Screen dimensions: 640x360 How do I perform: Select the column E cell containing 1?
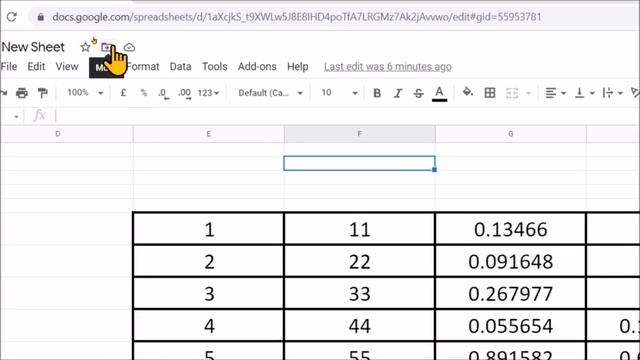[209, 229]
